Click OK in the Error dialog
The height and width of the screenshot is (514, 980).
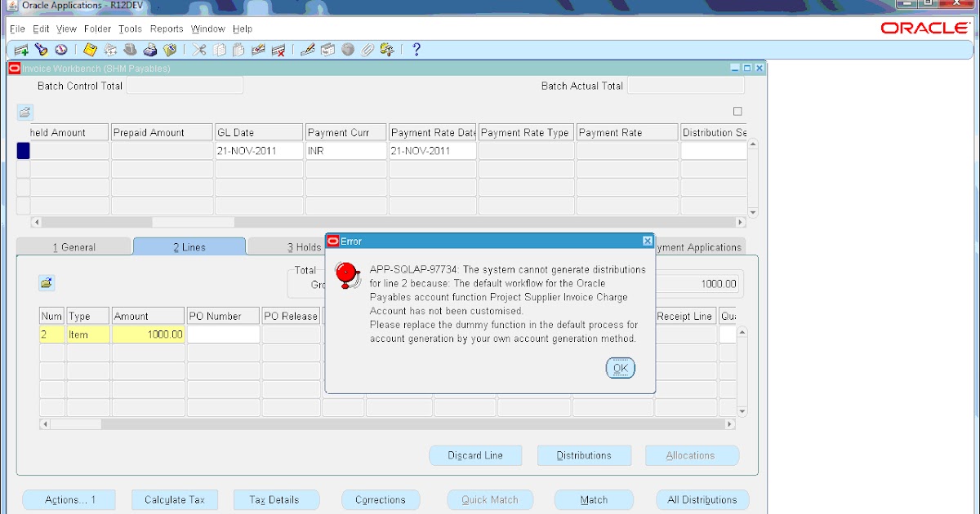(620, 368)
